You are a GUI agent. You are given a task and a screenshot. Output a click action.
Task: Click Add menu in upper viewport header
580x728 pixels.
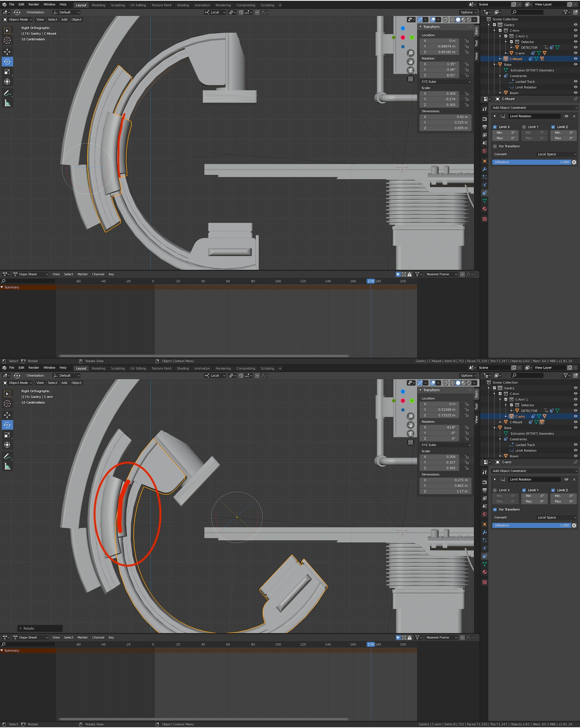tap(64, 20)
